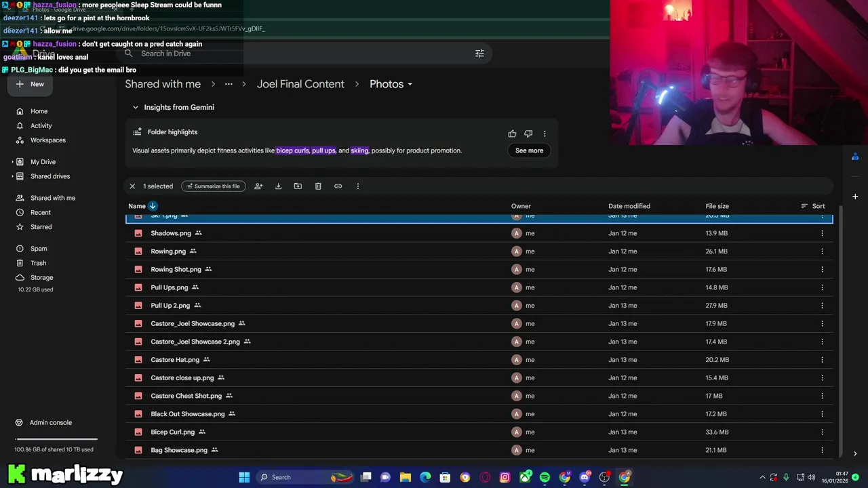Clear the current selection with the X icon

tap(132, 186)
